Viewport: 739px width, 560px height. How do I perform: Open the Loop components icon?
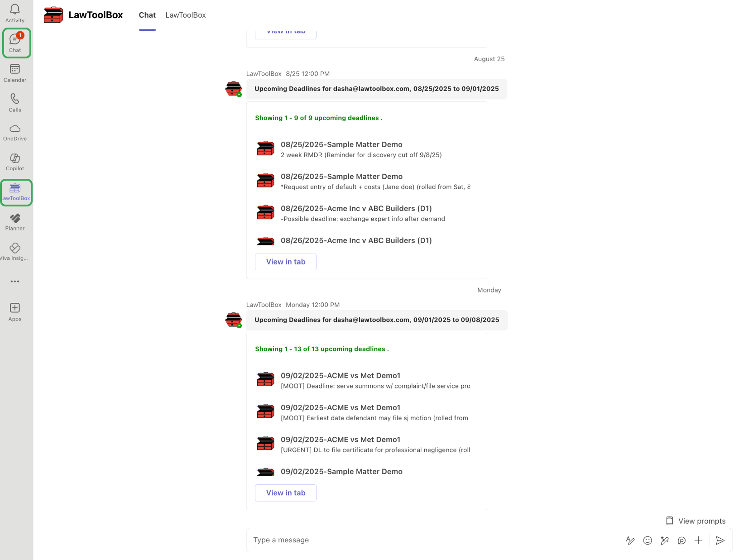[x=681, y=540]
